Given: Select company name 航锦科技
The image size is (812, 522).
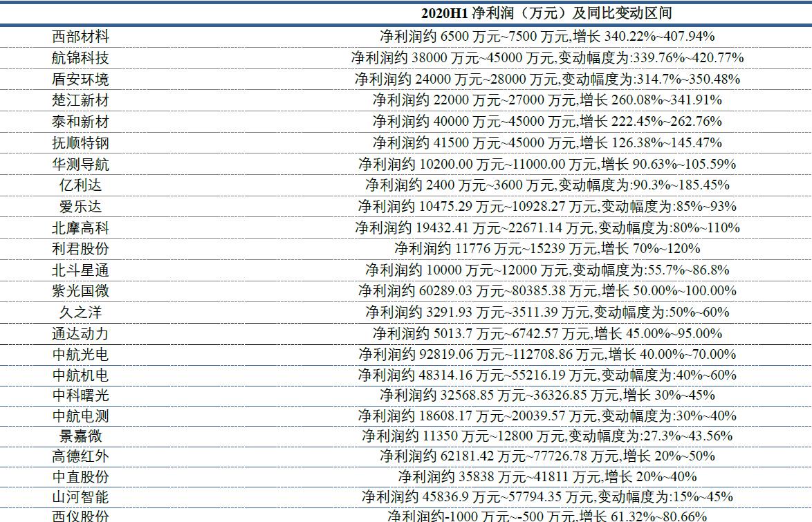Looking at the screenshot, I should [x=80, y=57].
